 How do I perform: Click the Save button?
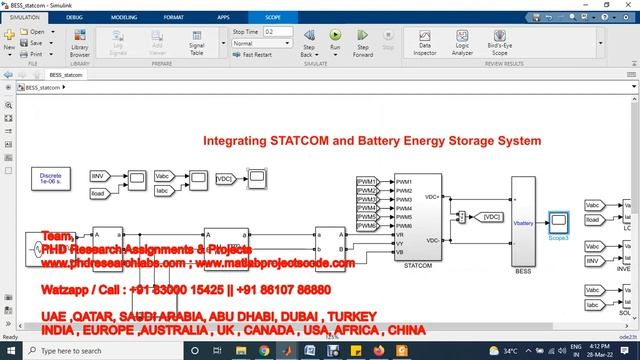tap(31, 43)
